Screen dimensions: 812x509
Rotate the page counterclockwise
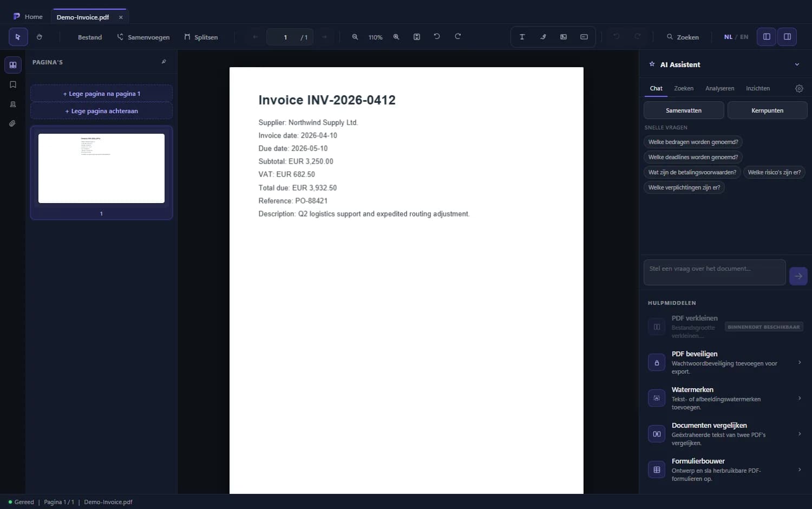tap(437, 37)
